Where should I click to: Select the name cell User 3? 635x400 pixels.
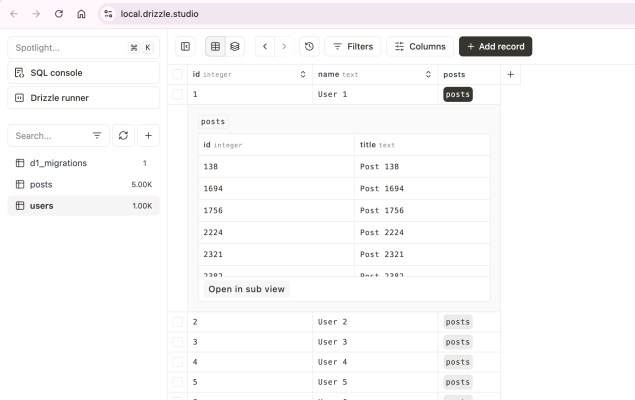pyautogui.click(x=375, y=342)
